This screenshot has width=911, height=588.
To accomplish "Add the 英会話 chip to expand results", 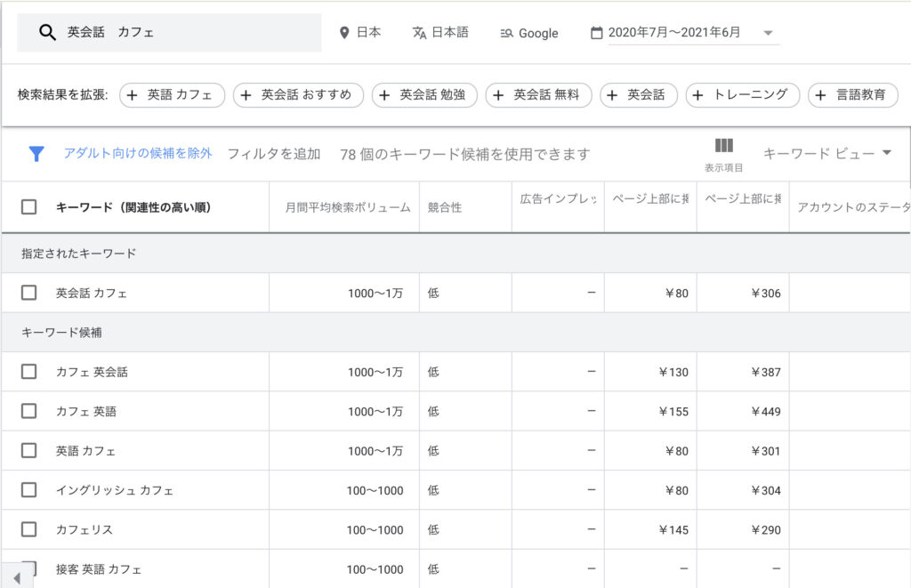I will pyautogui.click(x=639, y=95).
